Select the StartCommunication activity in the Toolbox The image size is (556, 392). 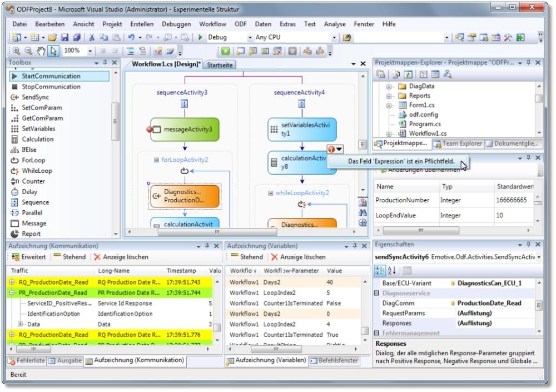tap(59, 76)
